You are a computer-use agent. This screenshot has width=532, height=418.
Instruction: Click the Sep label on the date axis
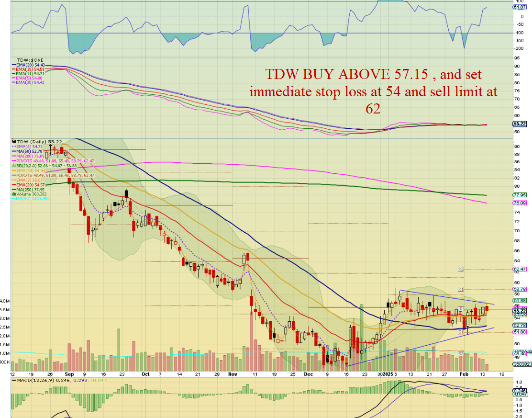point(69,374)
